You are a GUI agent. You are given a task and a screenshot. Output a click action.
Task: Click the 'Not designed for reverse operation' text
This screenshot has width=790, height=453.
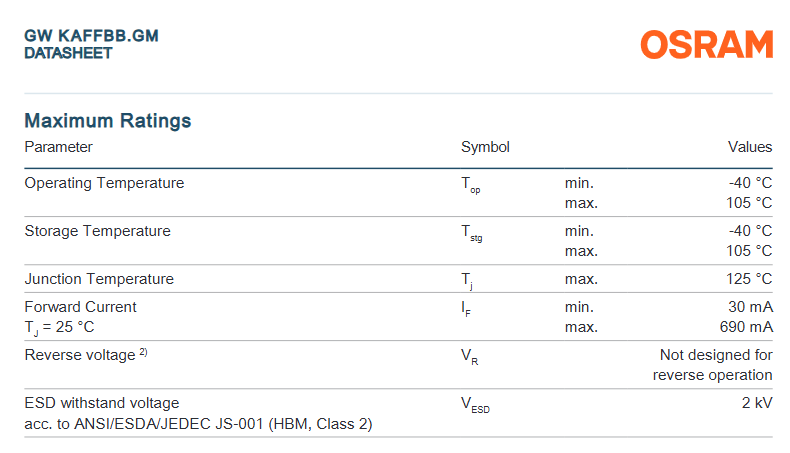click(x=715, y=365)
